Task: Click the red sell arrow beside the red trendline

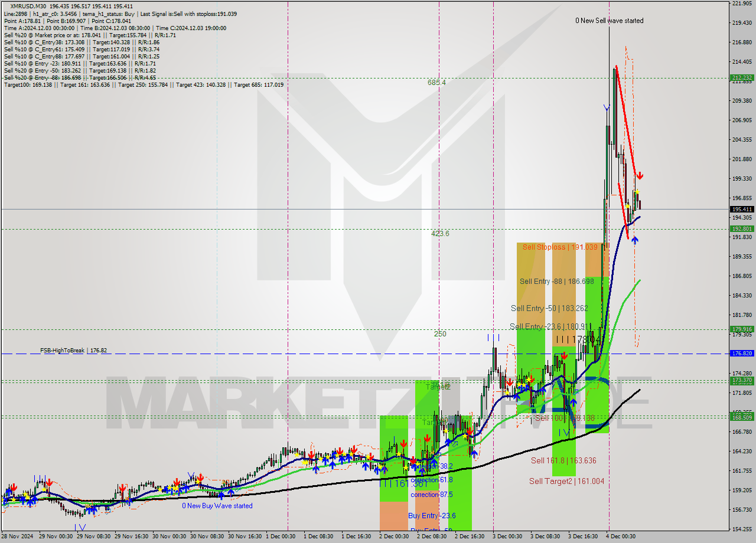Action: point(640,176)
